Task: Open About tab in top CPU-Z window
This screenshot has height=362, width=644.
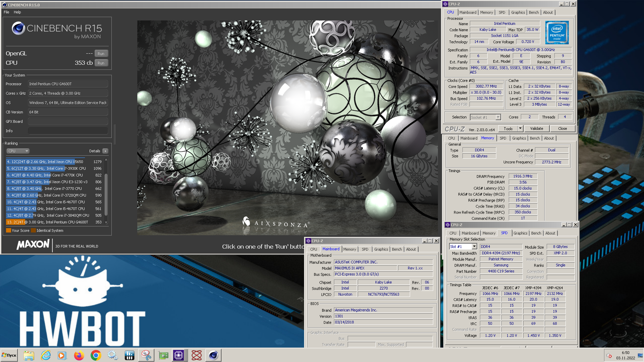Action: click(548, 12)
